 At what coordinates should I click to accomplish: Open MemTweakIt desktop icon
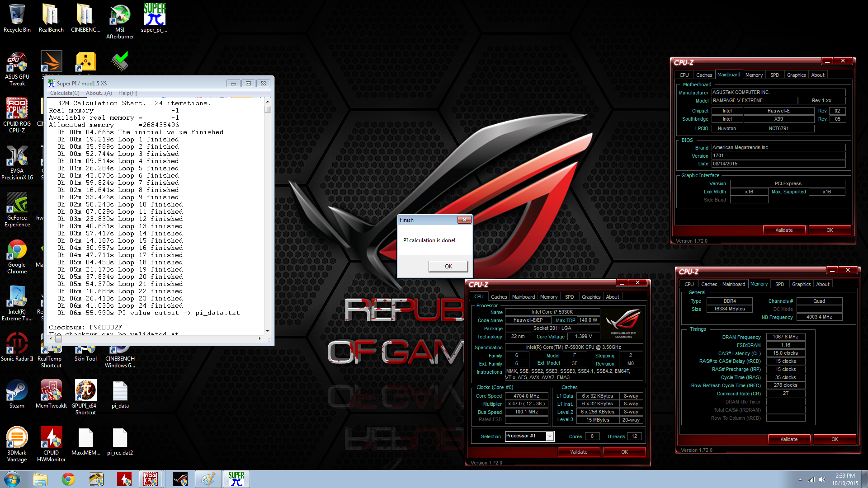51,394
